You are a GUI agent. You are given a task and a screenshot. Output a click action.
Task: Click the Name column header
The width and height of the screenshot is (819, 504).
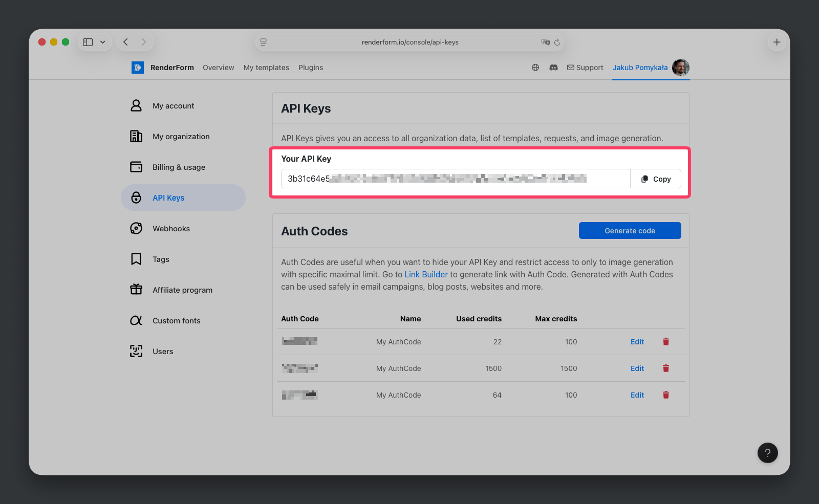click(x=411, y=319)
